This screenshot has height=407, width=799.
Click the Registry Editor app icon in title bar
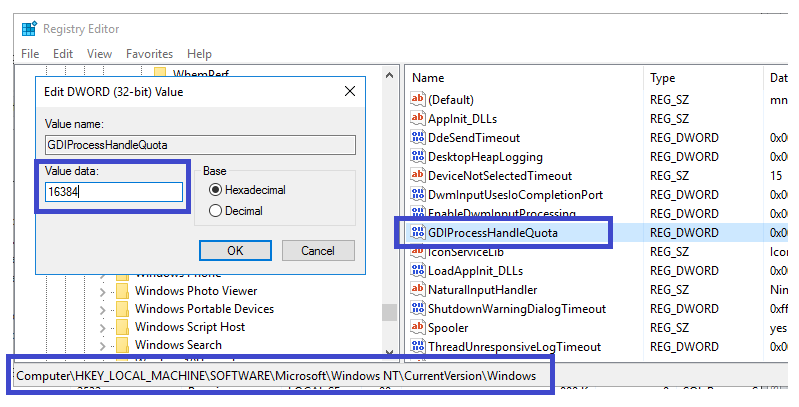29,29
